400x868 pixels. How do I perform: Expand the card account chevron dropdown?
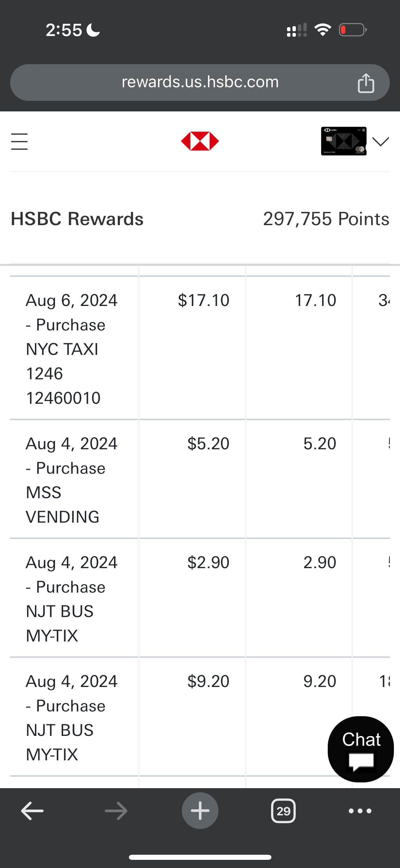[x=380, y=141]
